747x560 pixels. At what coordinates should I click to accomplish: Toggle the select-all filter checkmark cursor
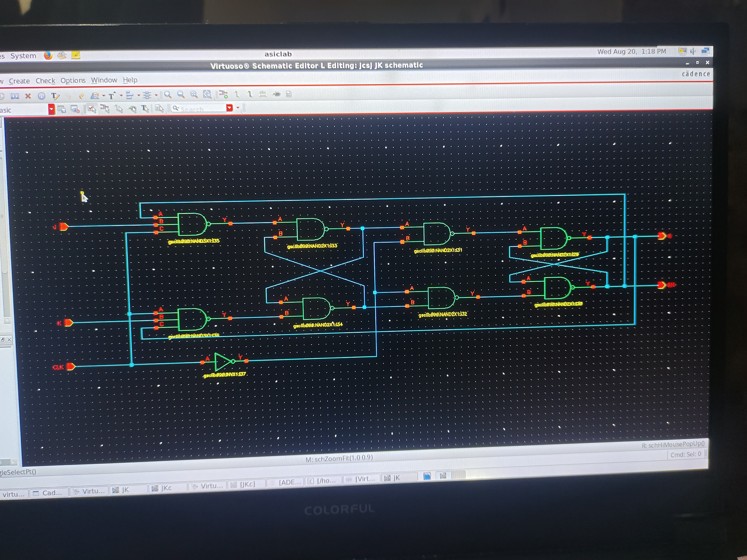point(92,109)
